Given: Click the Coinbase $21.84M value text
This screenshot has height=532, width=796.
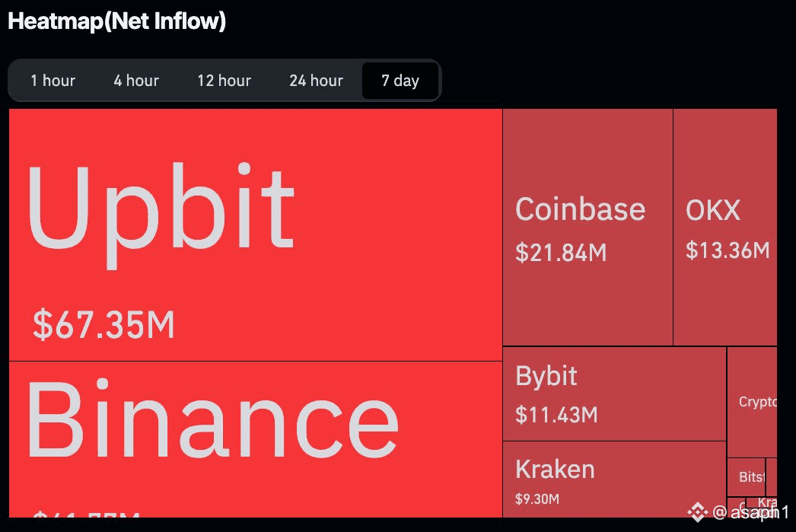Looking at the screenshot, I should tap(560, 252).
